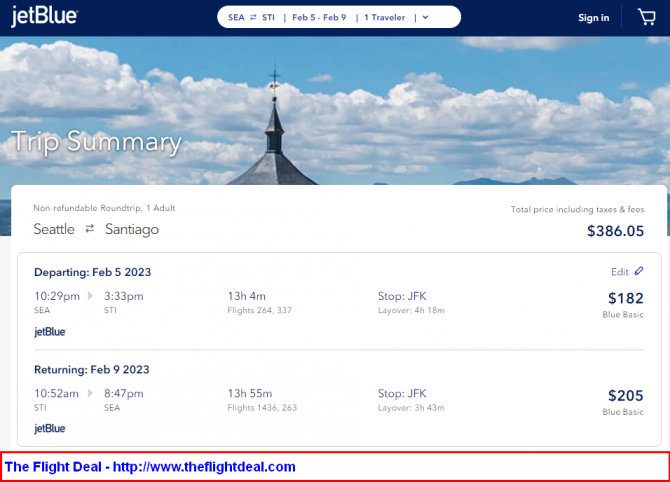The width and height of the screenshot is (670, 482).
Task: Click the $205 returning fare
Action: 626,396
